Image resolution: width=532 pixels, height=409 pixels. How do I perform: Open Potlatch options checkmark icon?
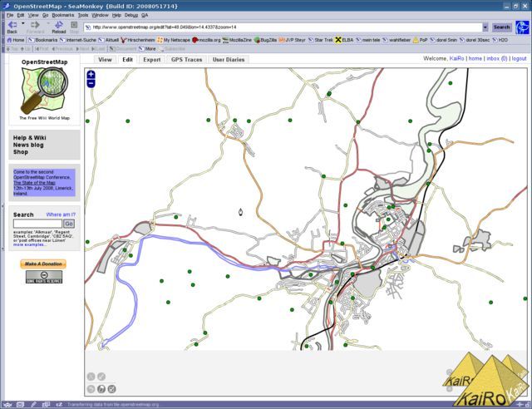click(111, 389)
